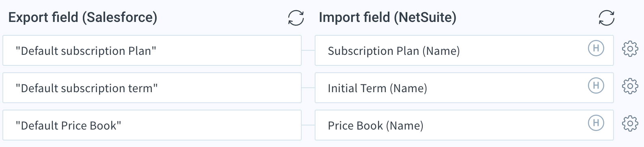Image resolution: width=644 pixels, height=147 pixels.
Task: Click the hardcoded H icon for Initial Term
Action: point(596,86)
